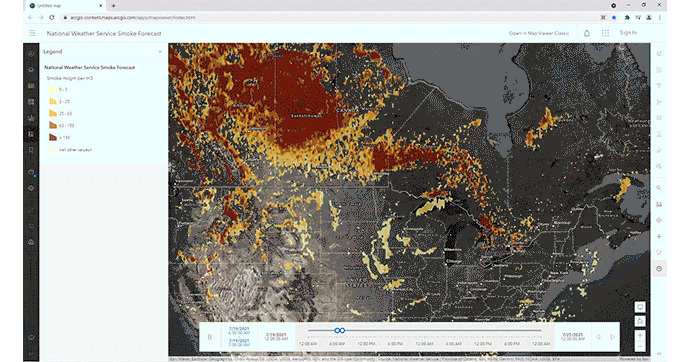This screenshot has height=362, width=690.
Task: Pause the time slider animation
Action: point(209,337)
